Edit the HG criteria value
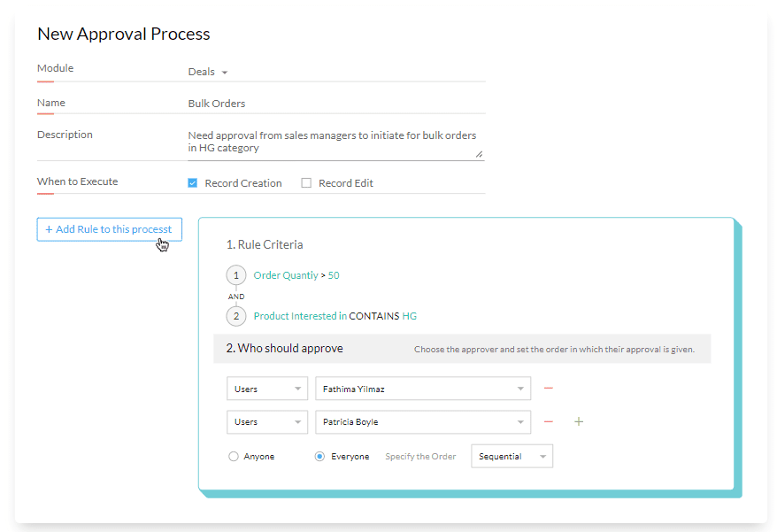777x532 pixels. 410,316
